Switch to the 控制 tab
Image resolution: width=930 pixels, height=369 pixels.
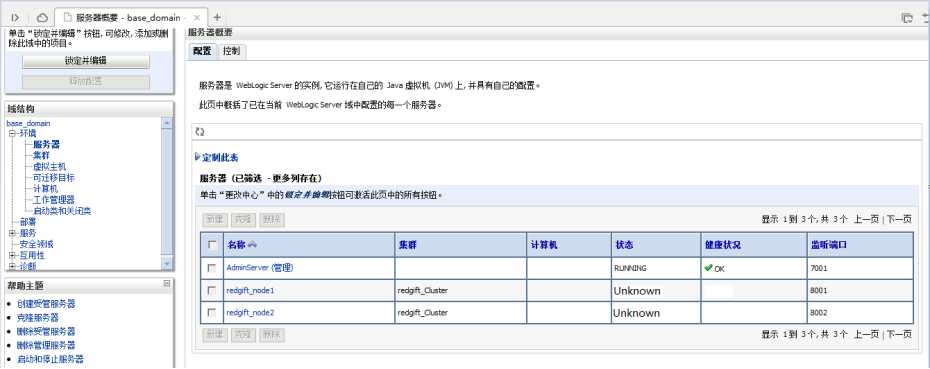(232, 52)
